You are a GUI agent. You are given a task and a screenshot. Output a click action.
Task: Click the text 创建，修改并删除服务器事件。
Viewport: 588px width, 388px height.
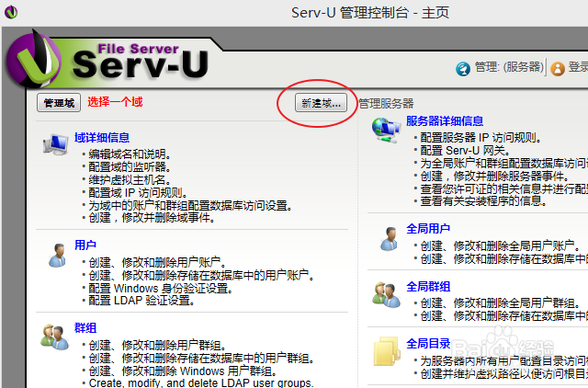(494, 176)
